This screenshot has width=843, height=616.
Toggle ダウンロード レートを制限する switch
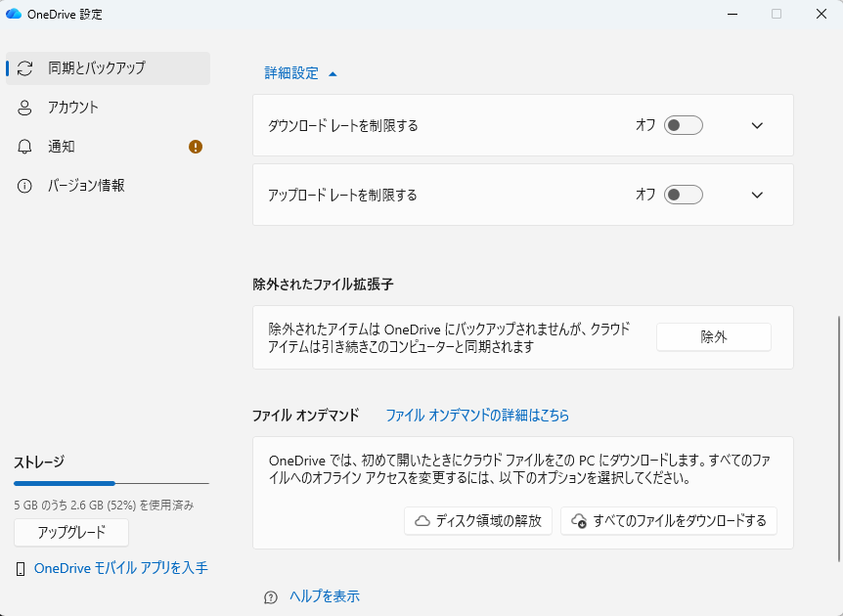(684, 125)
